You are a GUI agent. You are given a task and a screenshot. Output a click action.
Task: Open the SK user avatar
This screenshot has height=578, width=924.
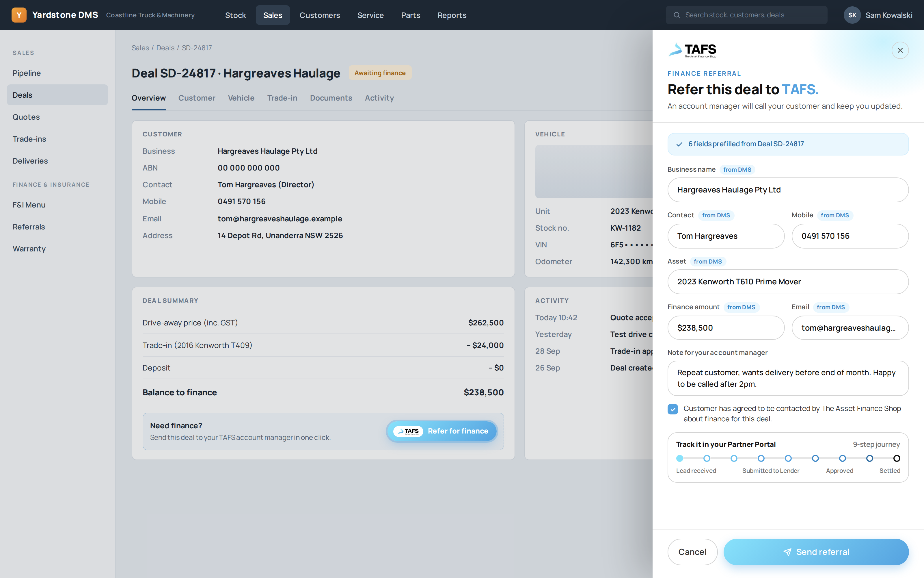(852, 15)
